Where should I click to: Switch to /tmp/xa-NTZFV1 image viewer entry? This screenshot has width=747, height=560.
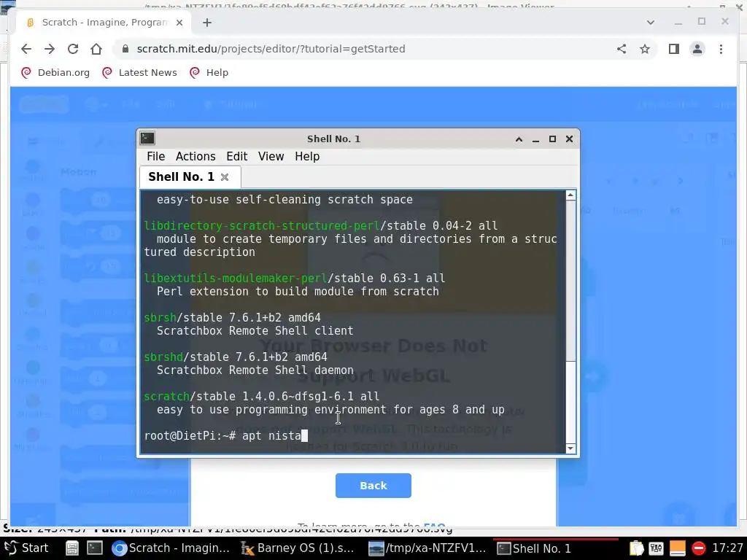click(427, 548)
